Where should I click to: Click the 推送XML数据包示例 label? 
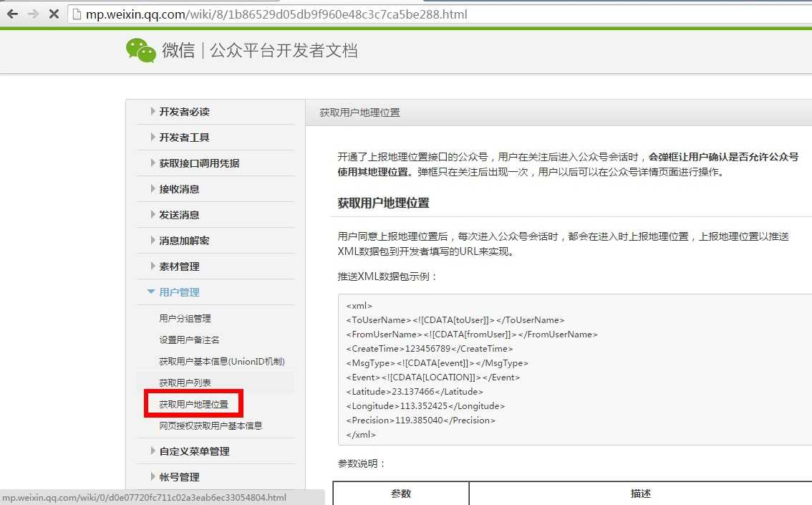click(387, 276)
